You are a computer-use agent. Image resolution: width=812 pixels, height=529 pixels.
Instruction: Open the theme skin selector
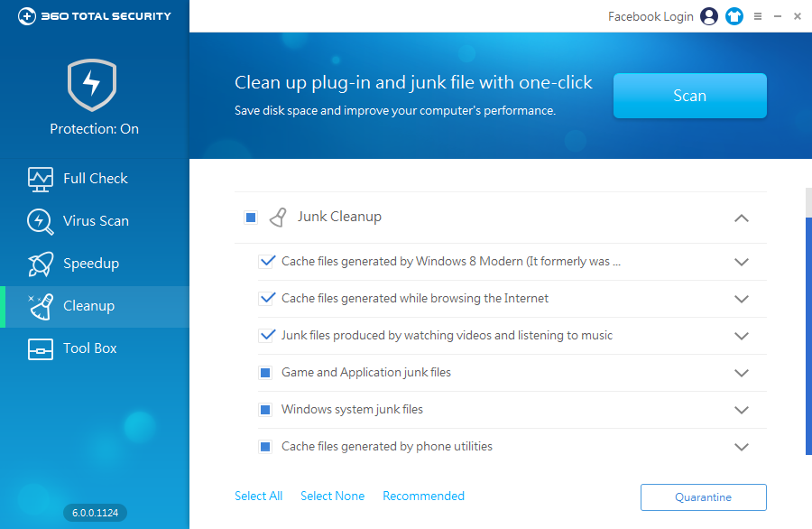[x=734, y=15]
